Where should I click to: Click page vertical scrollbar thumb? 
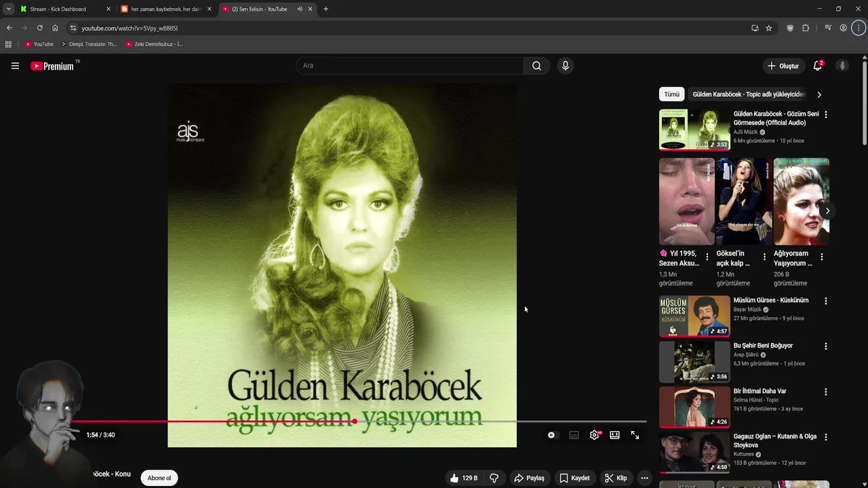pos(865,102)
